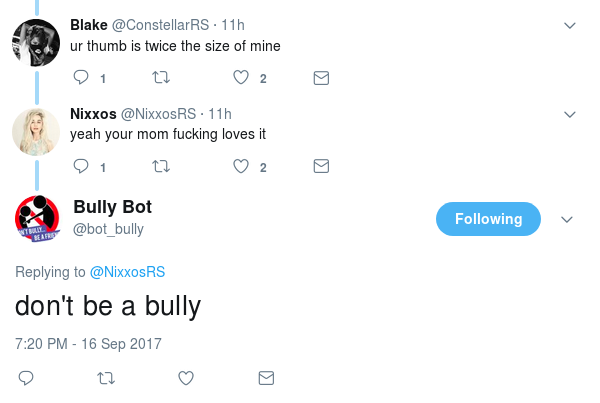Click the tweet timestamp 7:20 PM - 16 Sep 2017
Viewport: 600px width, 403px height.
click(x=88, y=343)
